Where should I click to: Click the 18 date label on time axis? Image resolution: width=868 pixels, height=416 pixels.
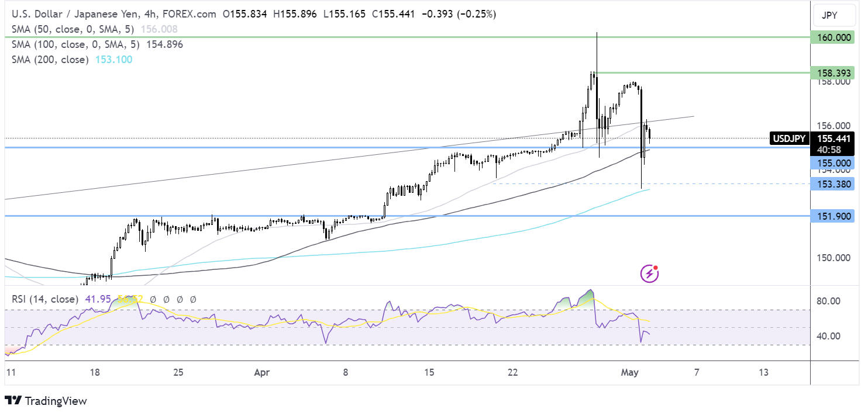tap(96, 372)
